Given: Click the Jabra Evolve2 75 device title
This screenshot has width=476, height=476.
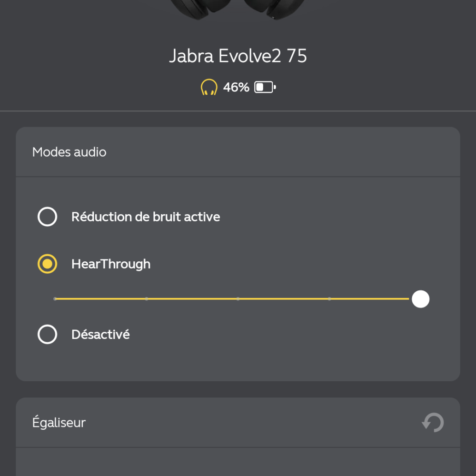Looking at the screenshot, I should tap(238, 56).
